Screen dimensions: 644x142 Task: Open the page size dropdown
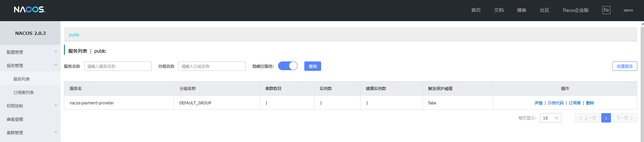[x=550, y=118]
